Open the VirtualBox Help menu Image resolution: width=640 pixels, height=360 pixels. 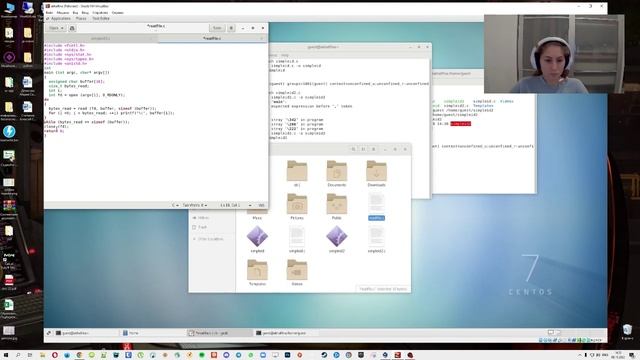tap(118, 13)
